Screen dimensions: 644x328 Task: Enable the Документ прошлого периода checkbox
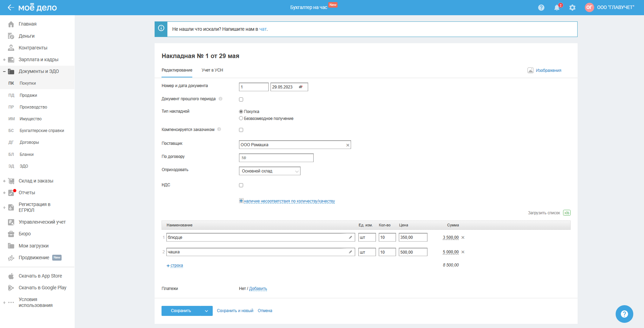pos(241,100)
